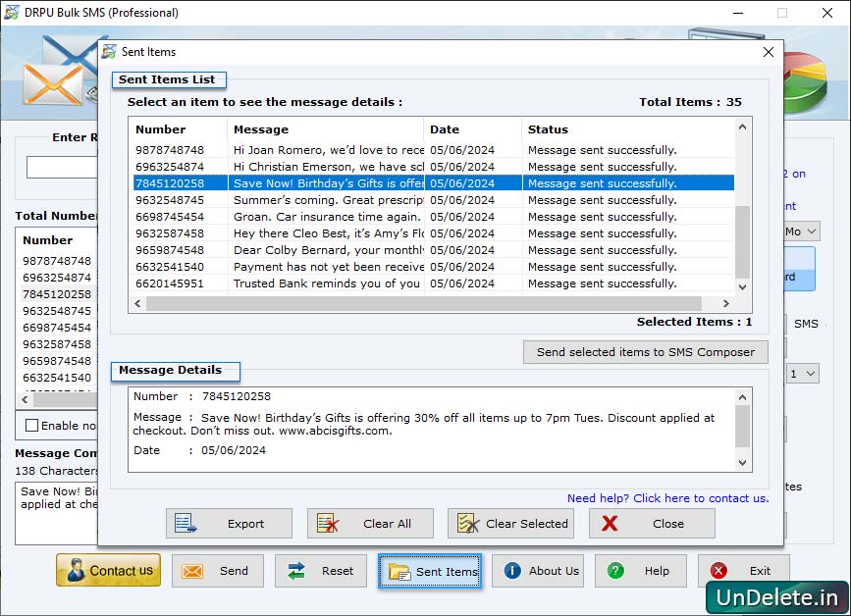Select the highlighted row 7845120258
Screen dimensions: 851x616
(434, 183)
